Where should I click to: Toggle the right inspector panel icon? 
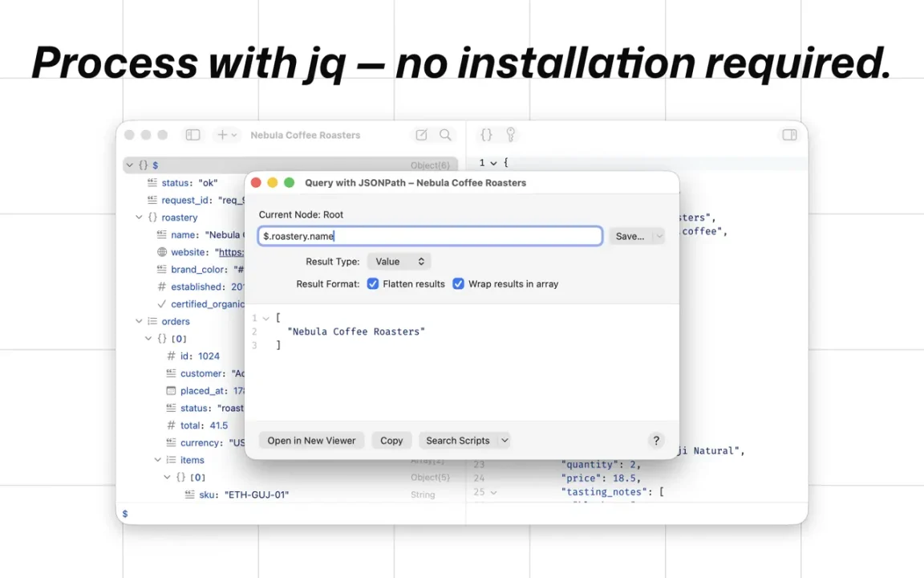click(x=789, y=135)
